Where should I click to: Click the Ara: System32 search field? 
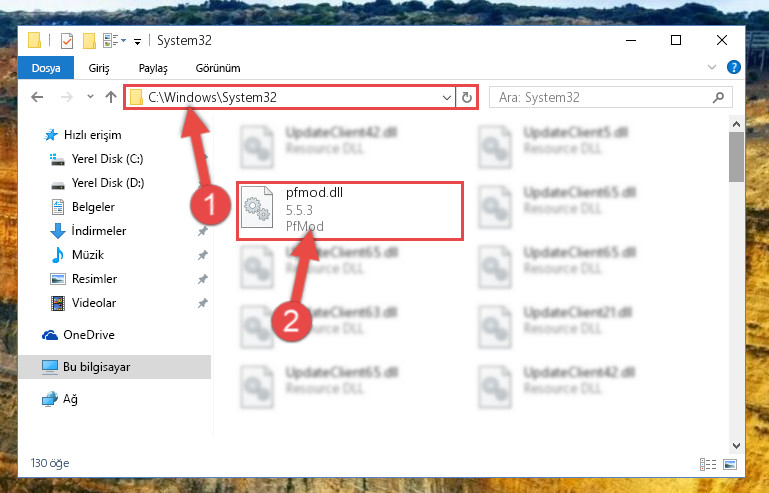pos(604,97)
